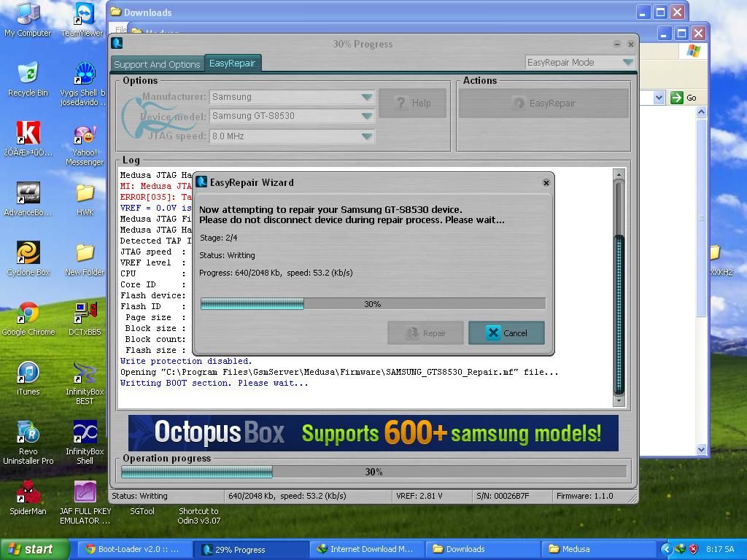Open the Recycle Bin icon

(x=28, y=79)
